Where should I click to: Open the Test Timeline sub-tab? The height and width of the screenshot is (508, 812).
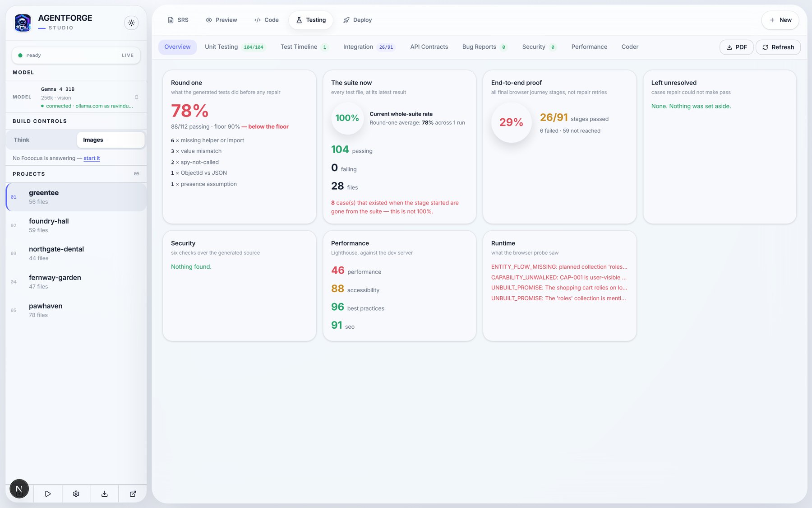[304, 47]
